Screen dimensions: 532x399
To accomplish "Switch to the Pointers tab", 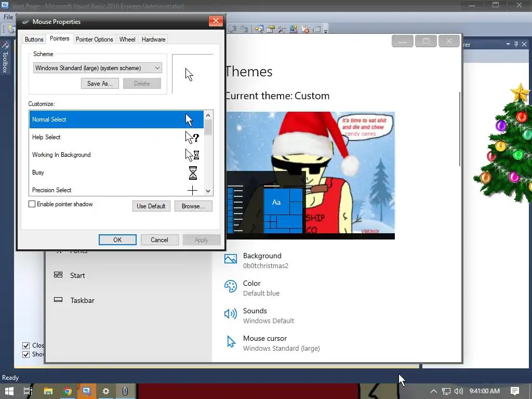I will [59, 38].
